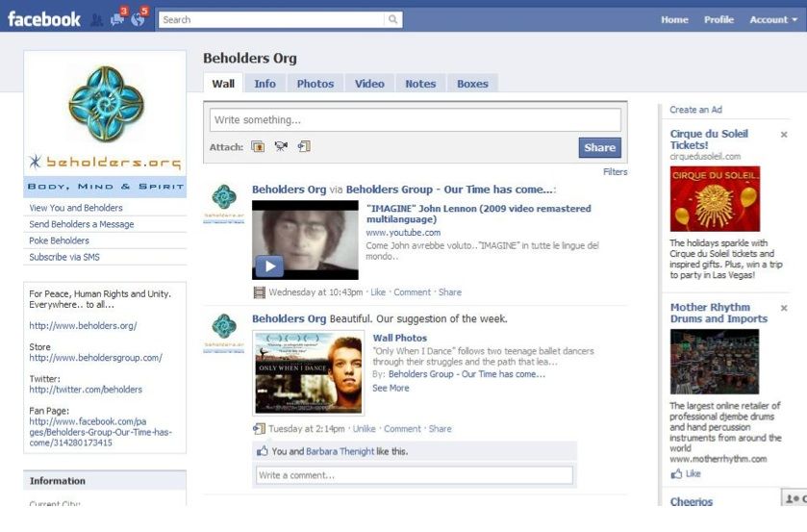
Task: Click in the Search input field
Action: (x=271, y=19)
